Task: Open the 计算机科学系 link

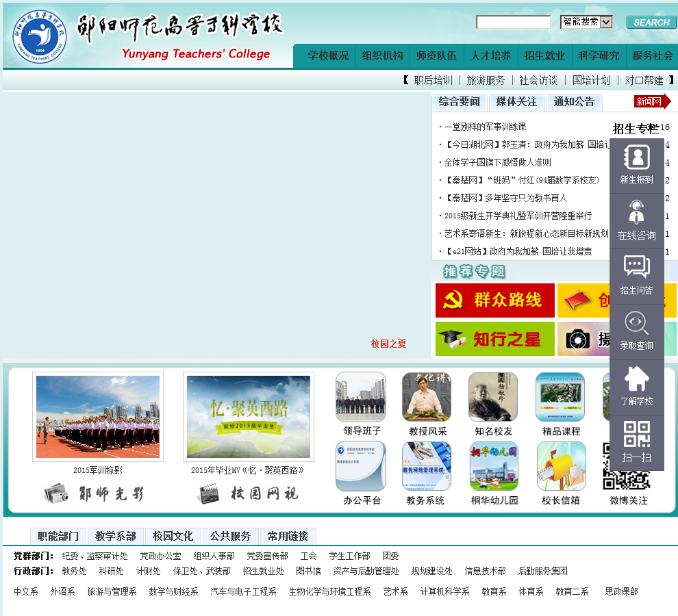Action: (445, 591)
